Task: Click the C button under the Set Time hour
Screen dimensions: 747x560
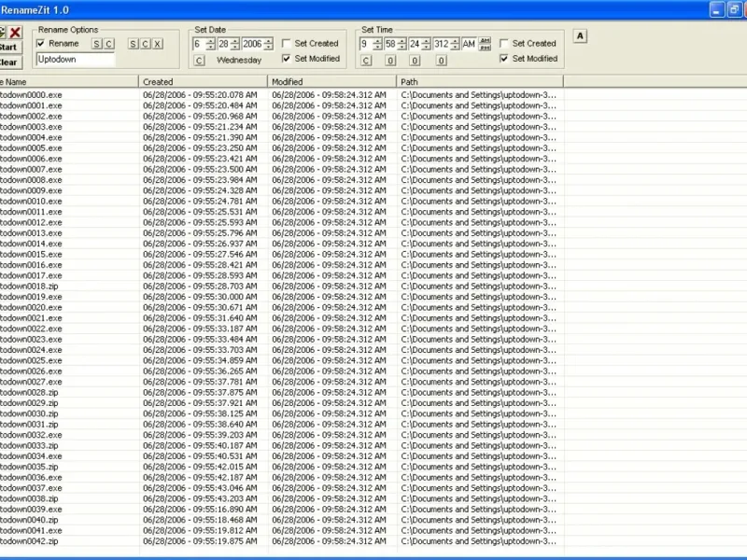Action: [366, 61]
